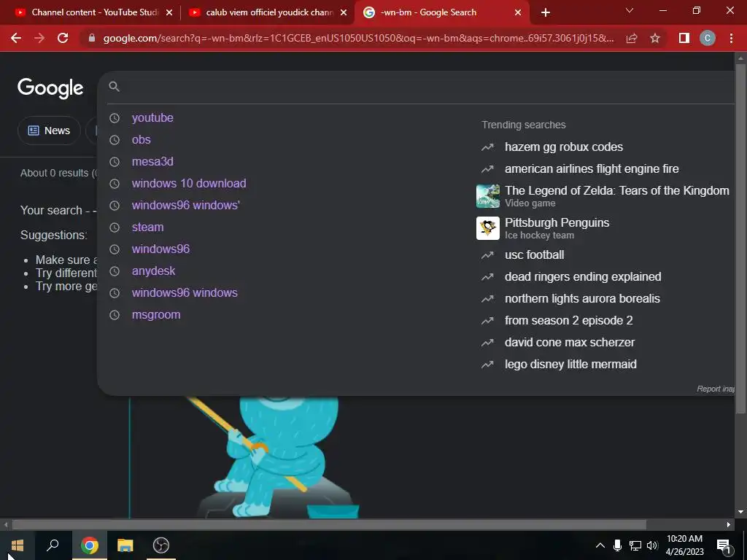747x560 pixels.
Task: Click the Google logo
Action: pos(50,88)
